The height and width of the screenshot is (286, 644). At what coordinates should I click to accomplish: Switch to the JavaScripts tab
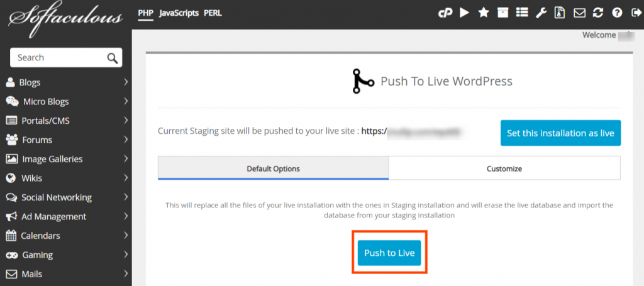coord(179,13)
